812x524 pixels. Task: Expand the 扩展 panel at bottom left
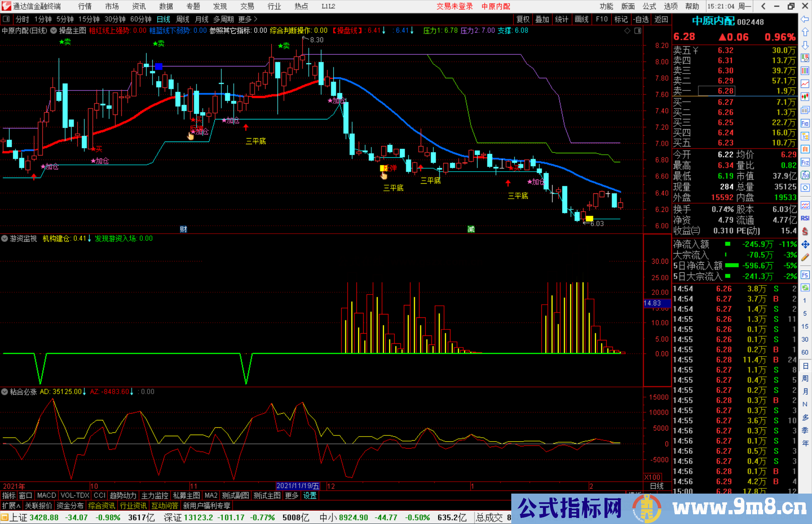(11, 506)
